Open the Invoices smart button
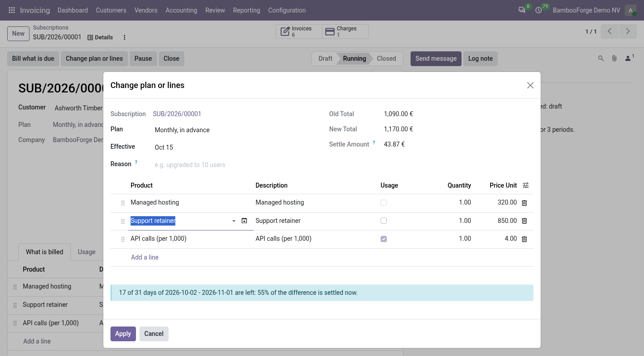Image resolution: width=644 pixels, height=356 pixels. pyautogui.click(x=299, y=31)
